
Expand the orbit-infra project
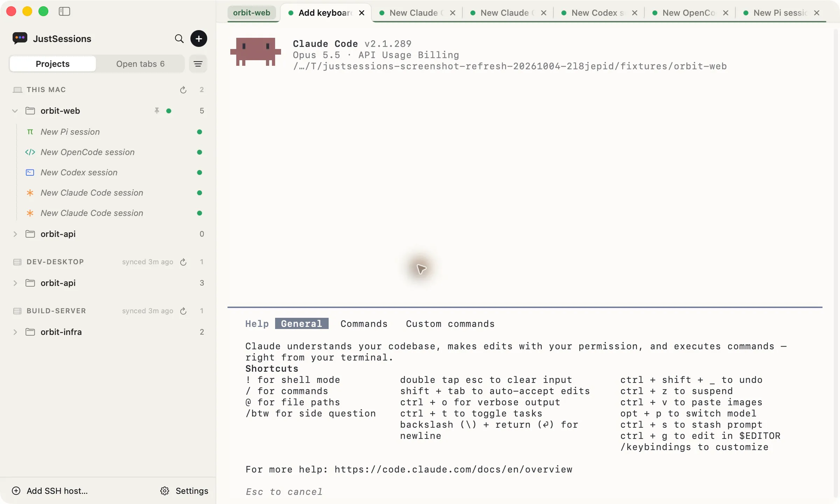pos(15,332)
